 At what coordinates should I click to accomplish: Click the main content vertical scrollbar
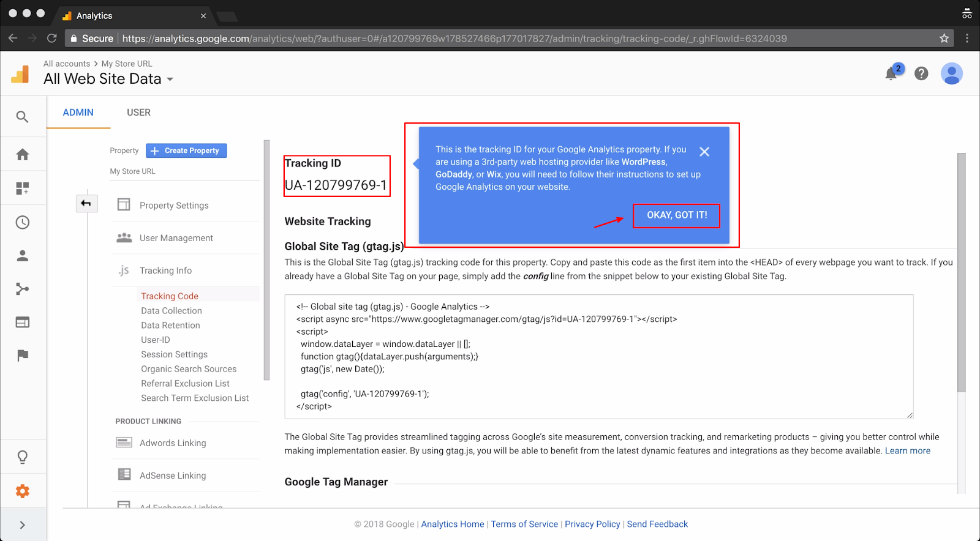tap(961, 272)
